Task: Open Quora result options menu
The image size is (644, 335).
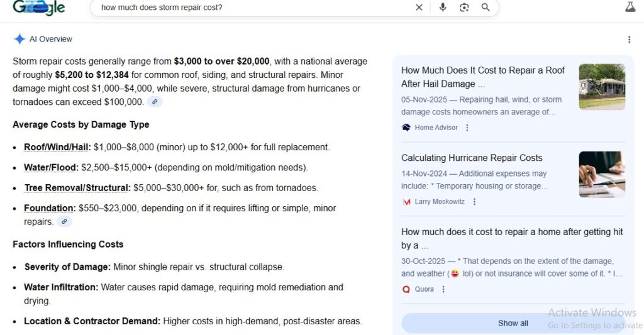Action: tap(443, 289)
